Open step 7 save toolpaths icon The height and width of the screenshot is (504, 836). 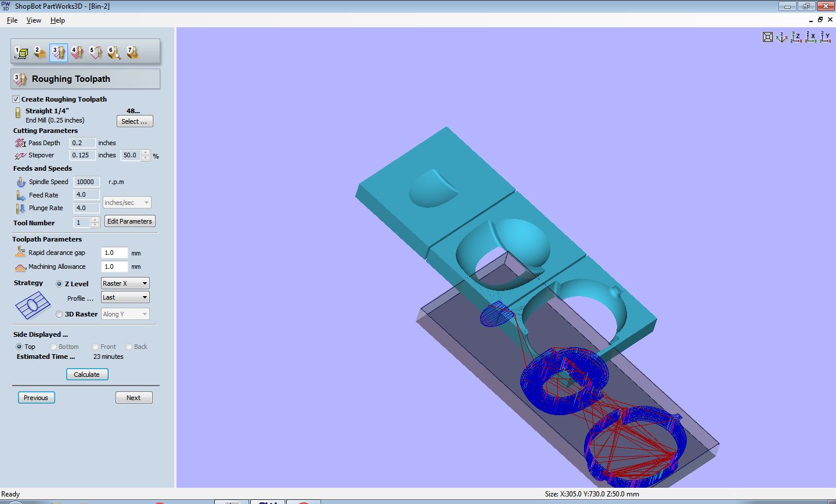(133, 53)
